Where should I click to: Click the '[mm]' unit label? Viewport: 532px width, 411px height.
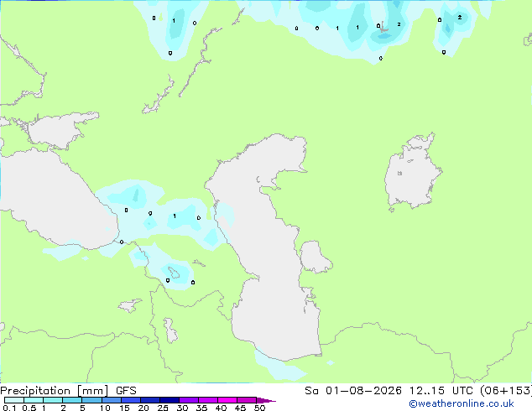[x=92, y=391]
